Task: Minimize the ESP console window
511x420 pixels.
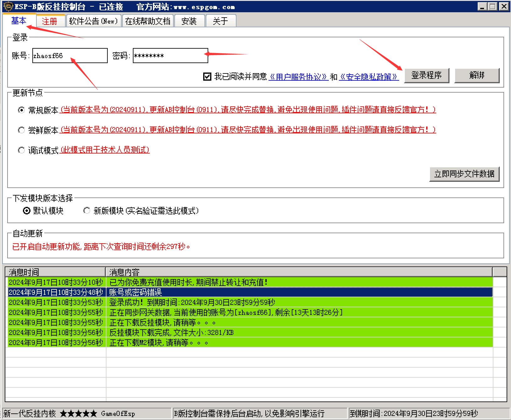Action: point(482,6)
